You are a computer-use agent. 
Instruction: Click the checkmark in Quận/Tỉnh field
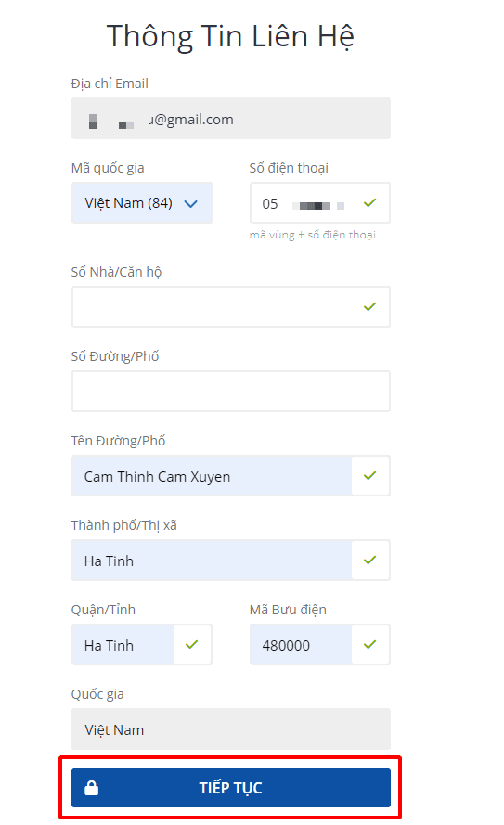pos(191,644)
